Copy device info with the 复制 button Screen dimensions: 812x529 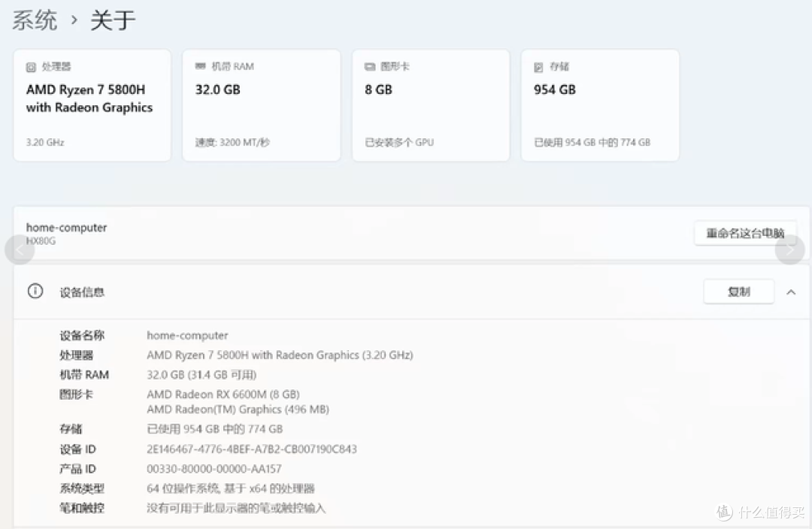(739, 292)
